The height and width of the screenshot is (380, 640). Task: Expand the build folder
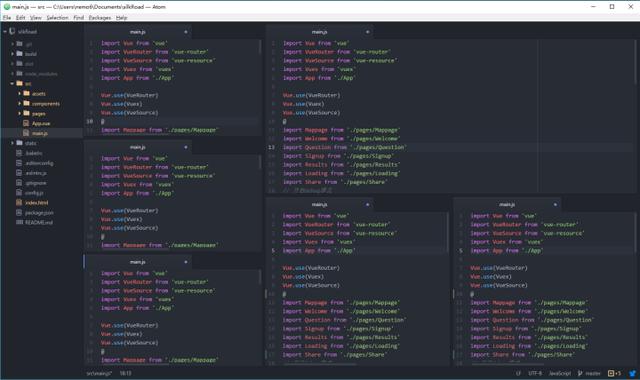pyautogui.click(x=13, y=53)
